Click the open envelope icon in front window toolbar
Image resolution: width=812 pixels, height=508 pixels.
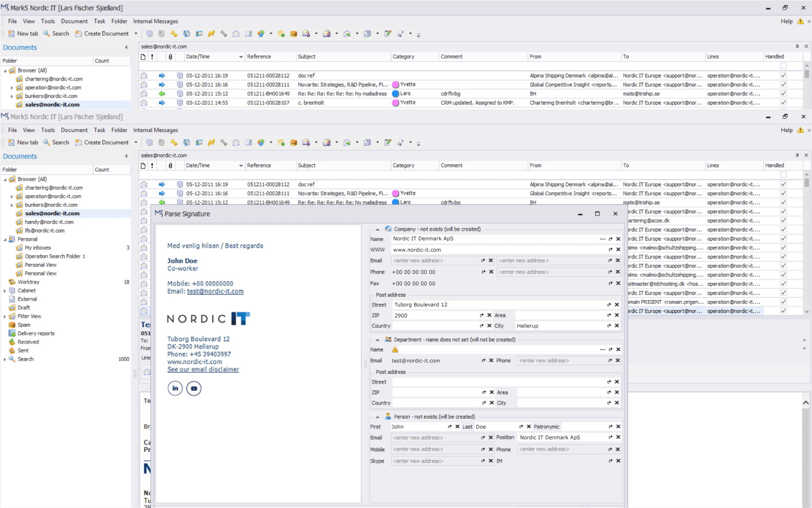pos(236,143)
